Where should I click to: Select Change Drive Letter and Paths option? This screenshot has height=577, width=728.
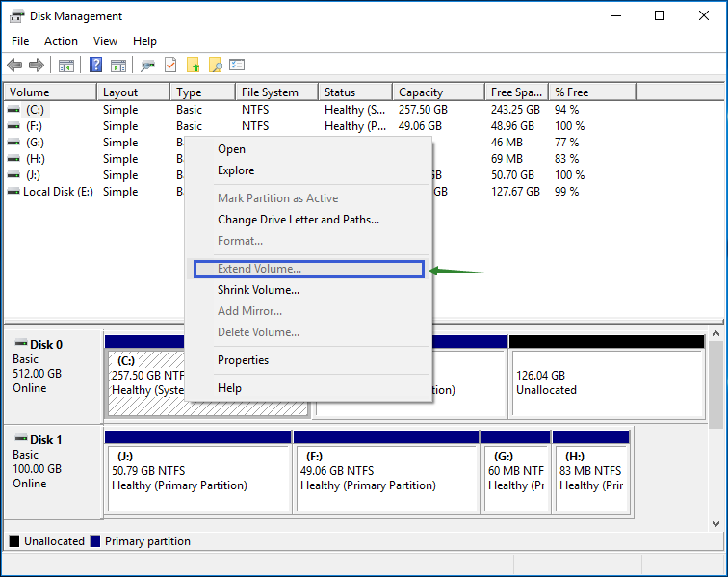tap(298, 220)
